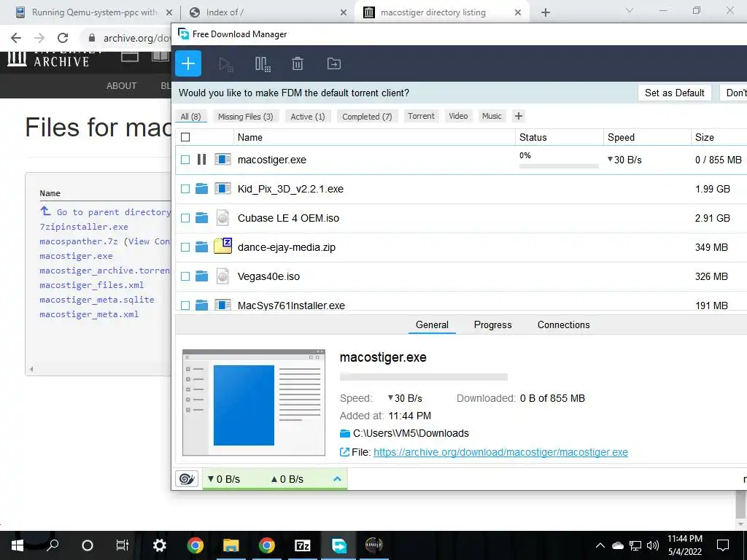747x560 pixels.
Task: Open Windows Settings gear in taskbar
Action: click(159, 545)
